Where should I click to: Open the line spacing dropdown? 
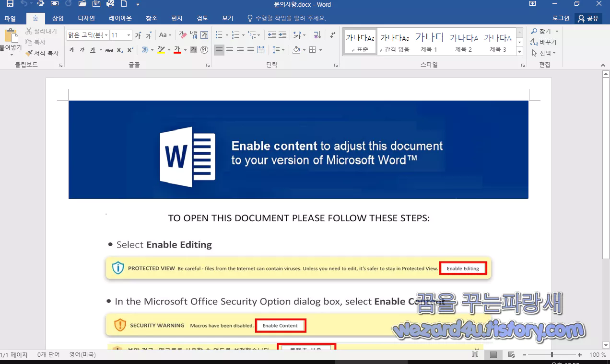[278, 50]
